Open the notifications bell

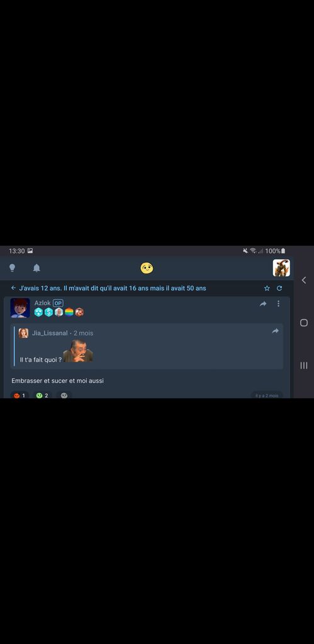[36, 268]
